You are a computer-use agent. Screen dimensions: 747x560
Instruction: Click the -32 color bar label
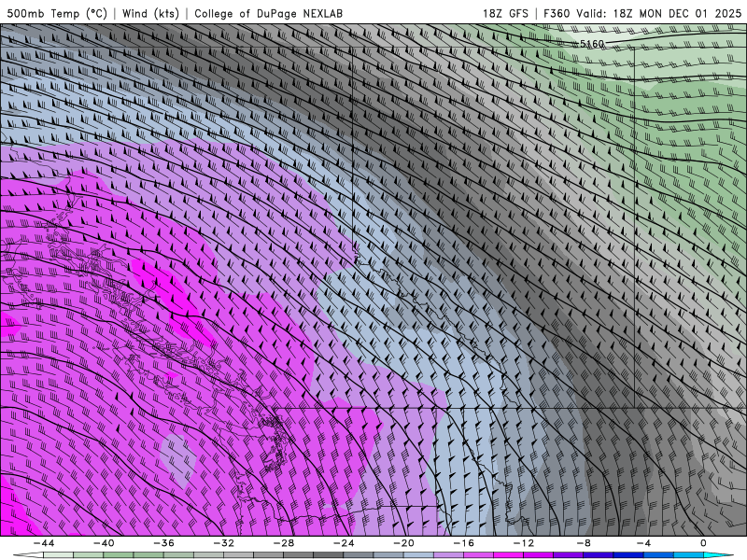click(224, 543)
